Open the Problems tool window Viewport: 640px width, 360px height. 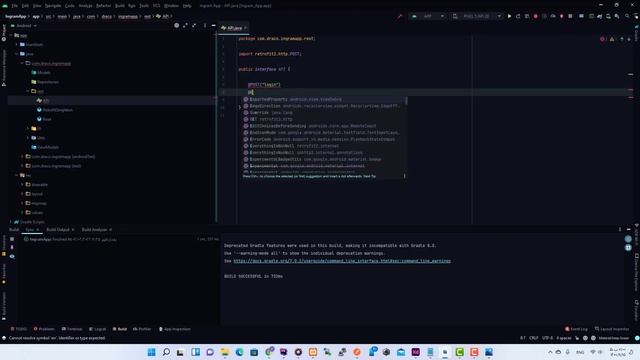tap(44, 329)
